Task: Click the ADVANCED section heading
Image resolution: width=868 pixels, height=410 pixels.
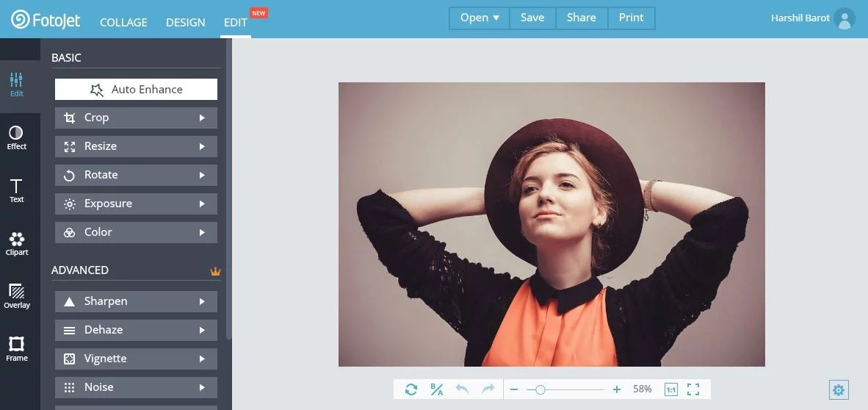Action: click(80, 270)
